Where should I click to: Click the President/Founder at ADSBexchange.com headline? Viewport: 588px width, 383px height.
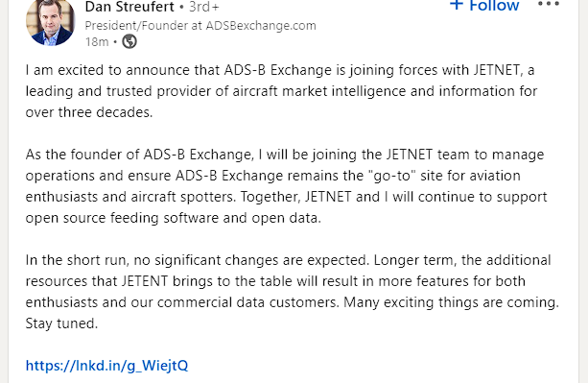point(200,26)
